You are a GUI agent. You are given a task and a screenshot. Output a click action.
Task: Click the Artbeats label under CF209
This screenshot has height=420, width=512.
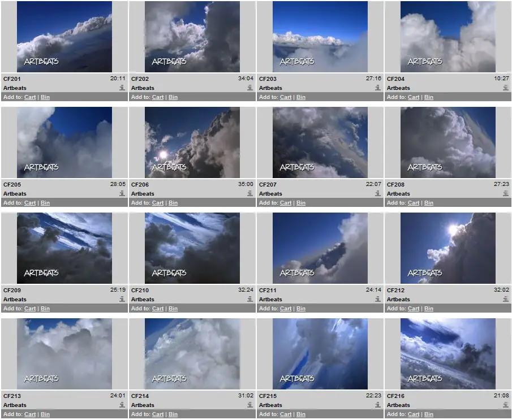15,299
